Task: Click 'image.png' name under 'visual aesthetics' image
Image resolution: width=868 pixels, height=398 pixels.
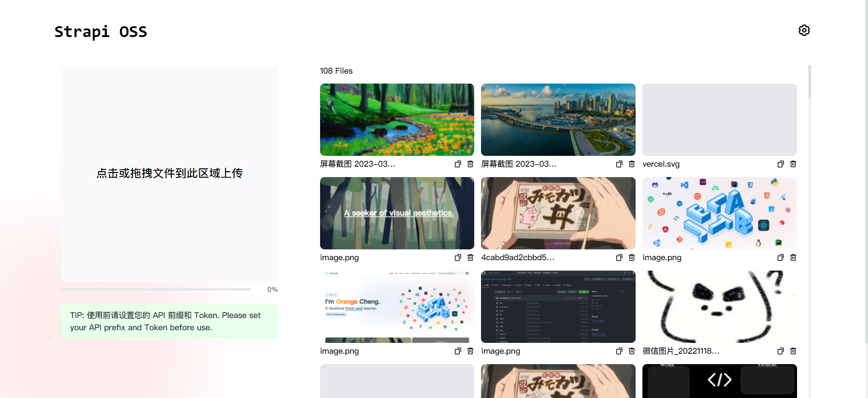Action: tap(340, 258)
